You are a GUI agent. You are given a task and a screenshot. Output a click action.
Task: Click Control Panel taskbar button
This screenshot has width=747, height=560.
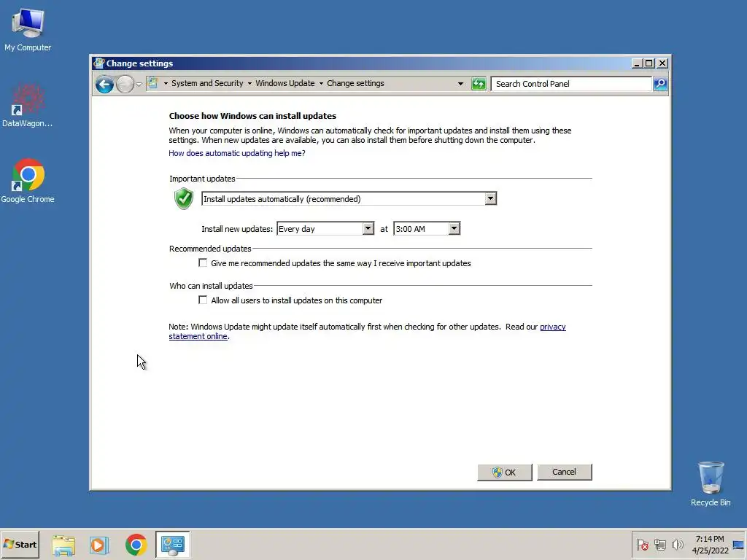click(x=172, y=545)
